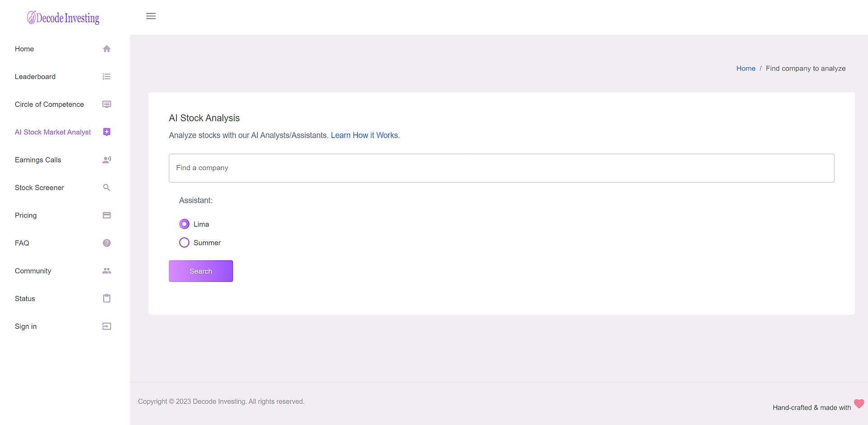Click the Sign in arrow icon

tap(107, 326)
